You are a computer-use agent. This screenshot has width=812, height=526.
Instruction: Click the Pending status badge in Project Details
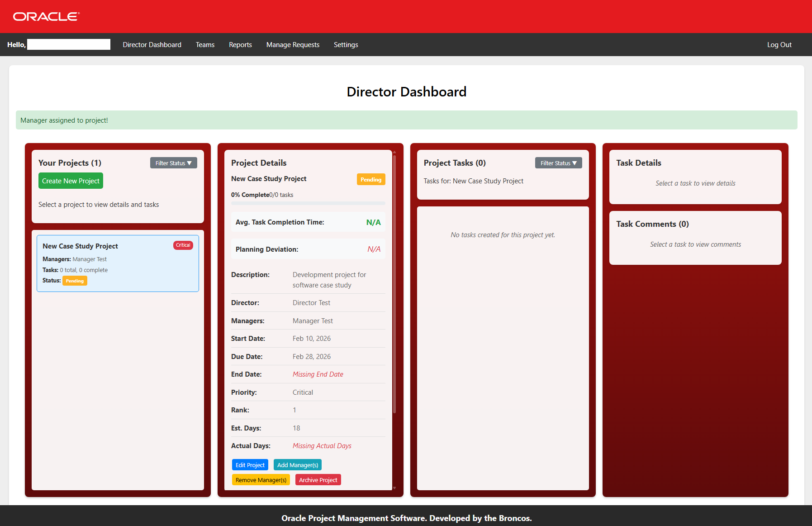[371, 180]
